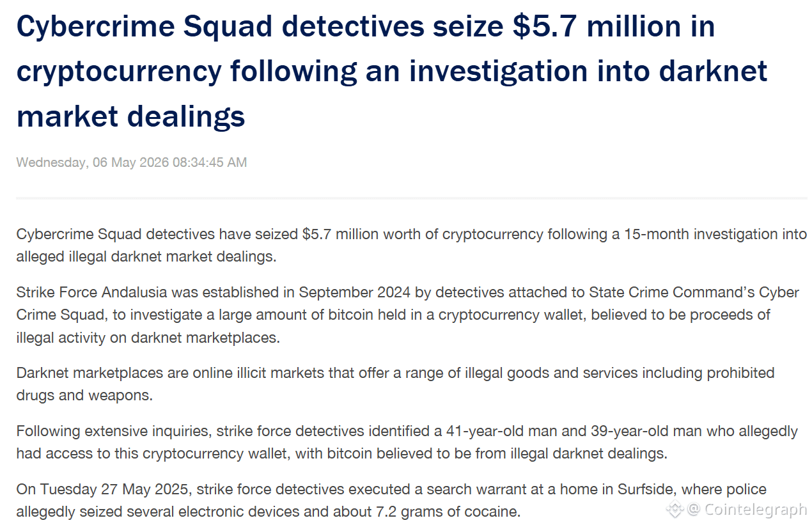
Task: Click the opening paragraph about 15-month investigation
Action: click(412, 246)
